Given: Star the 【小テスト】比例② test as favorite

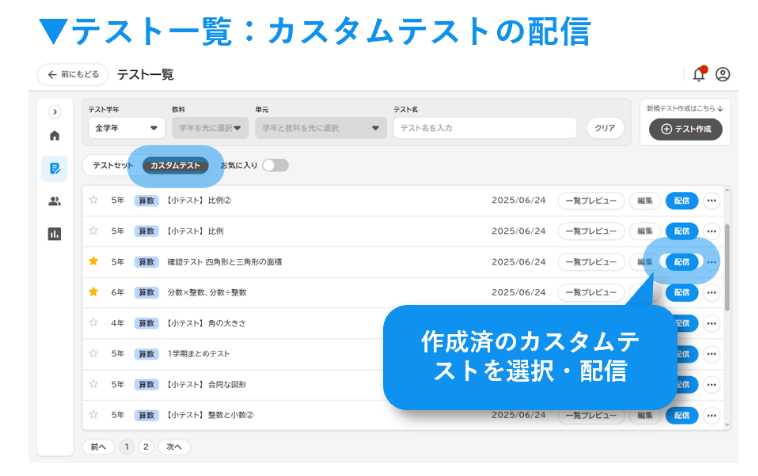Looking at the screenshot, I should click(x=94, y=200).
